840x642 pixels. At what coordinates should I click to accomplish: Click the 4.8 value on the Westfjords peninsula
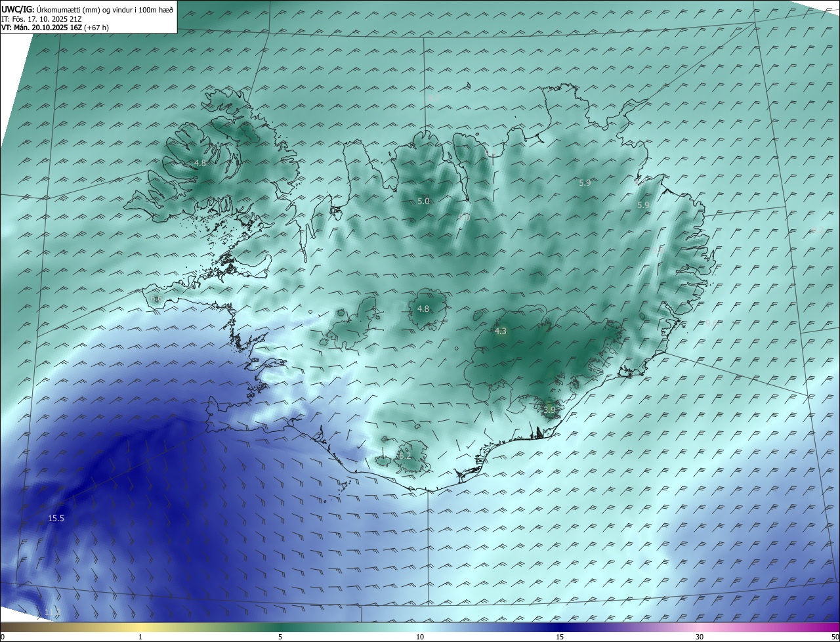coord(200,163)
